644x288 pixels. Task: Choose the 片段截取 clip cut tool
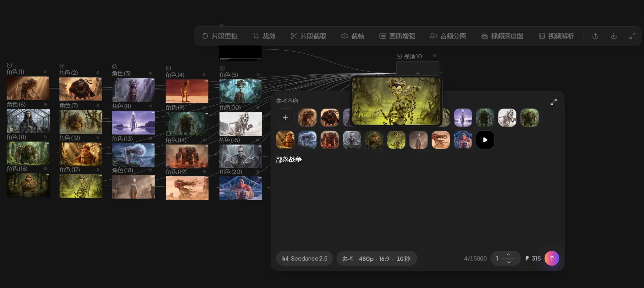[x=308, y=36]
